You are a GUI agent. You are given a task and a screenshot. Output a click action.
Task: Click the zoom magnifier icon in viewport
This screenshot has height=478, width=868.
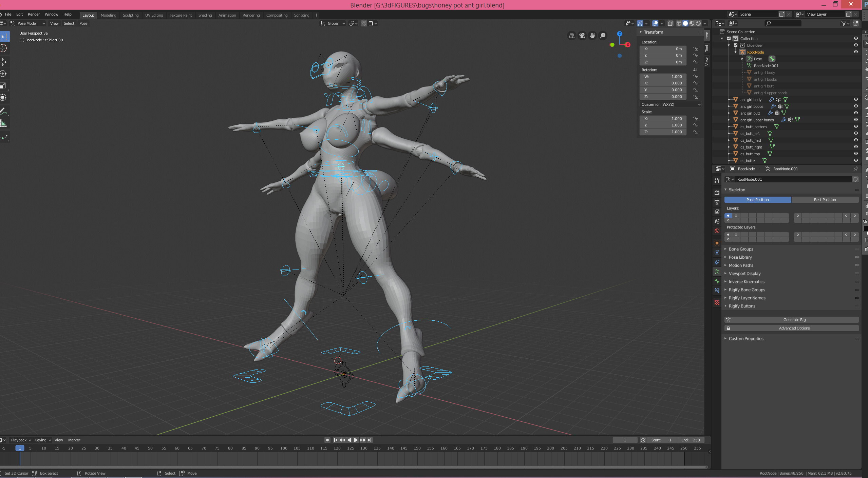603,36
